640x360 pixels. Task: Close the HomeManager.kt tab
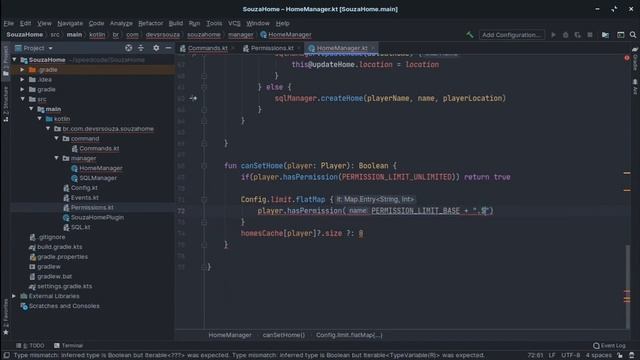point(373,48)
